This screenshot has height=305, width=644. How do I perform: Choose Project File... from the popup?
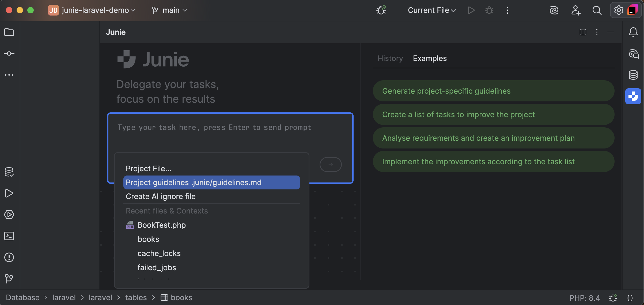[211, 169]
